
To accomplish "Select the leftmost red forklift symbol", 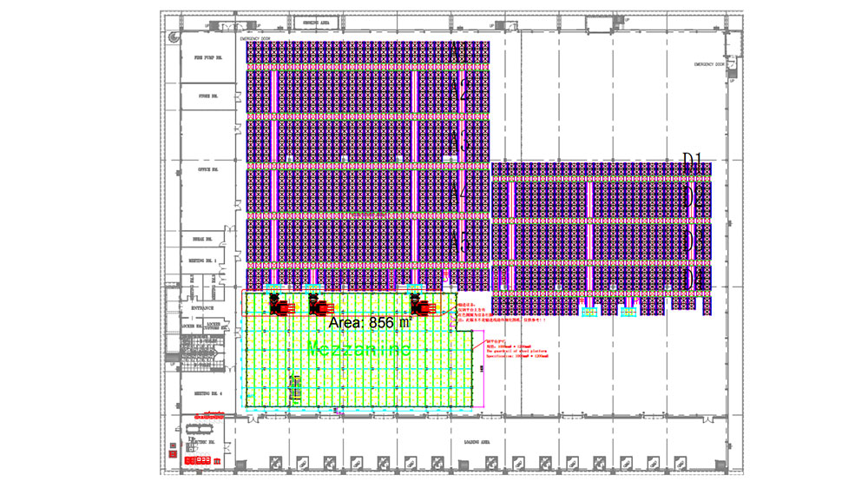I will (x=280, y=305).
